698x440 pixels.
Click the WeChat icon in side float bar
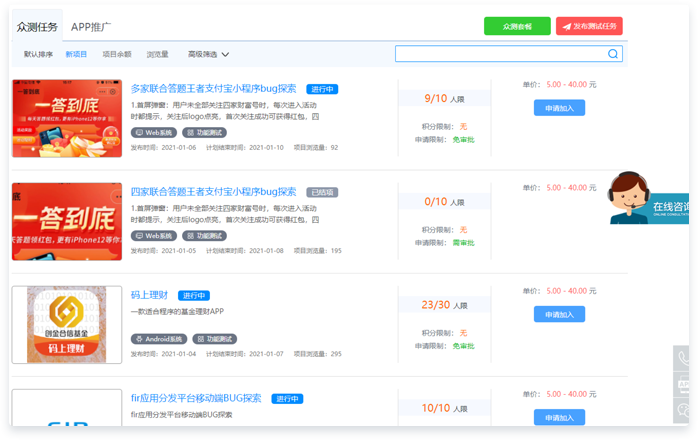[682, 410]
